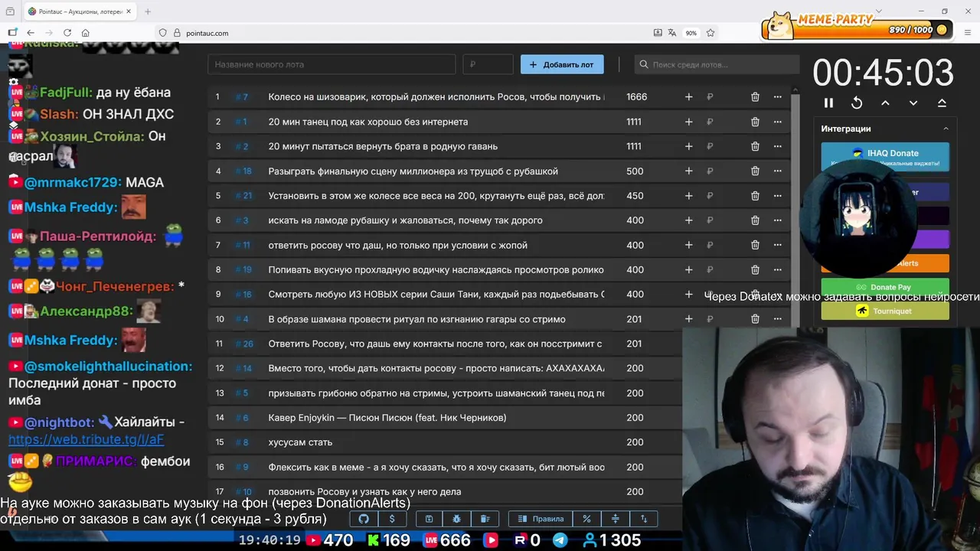
Task: Open more options for искать на ламоде lot
Action: click(777, 220)
